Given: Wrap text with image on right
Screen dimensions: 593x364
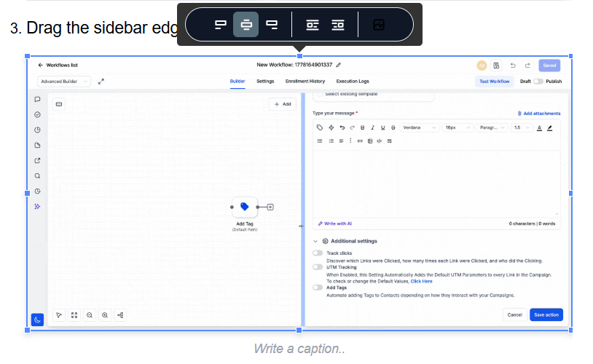Looking at the screenshot, I should click(x=338, y=25).
